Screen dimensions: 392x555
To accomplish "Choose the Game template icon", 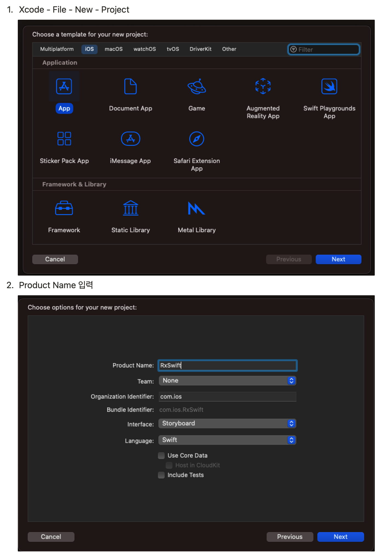I will tap(197, 86).
